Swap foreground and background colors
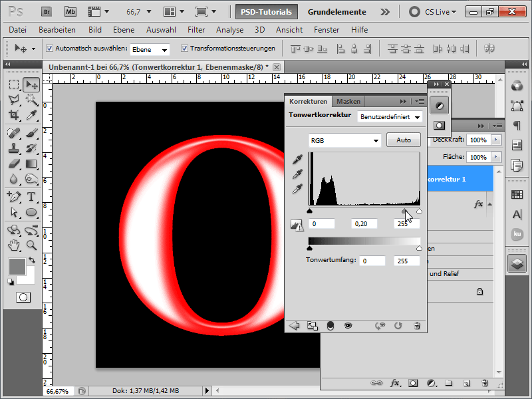Screen dimensions: 532x399 pos(32,260)
